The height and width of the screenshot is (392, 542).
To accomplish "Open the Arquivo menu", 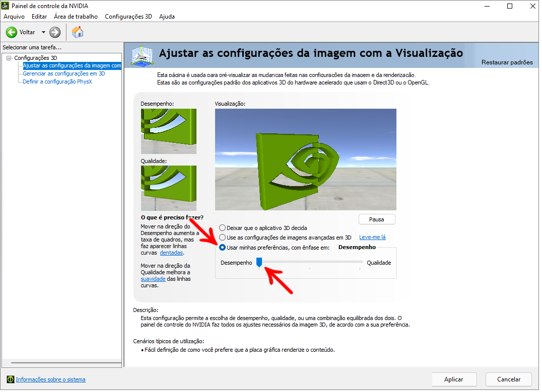I will pyautogui.click(x=14, y=17).
